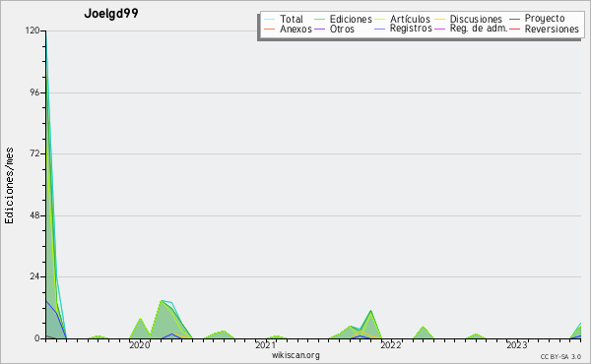Click the cyan Total line swatch

[269, 20]
